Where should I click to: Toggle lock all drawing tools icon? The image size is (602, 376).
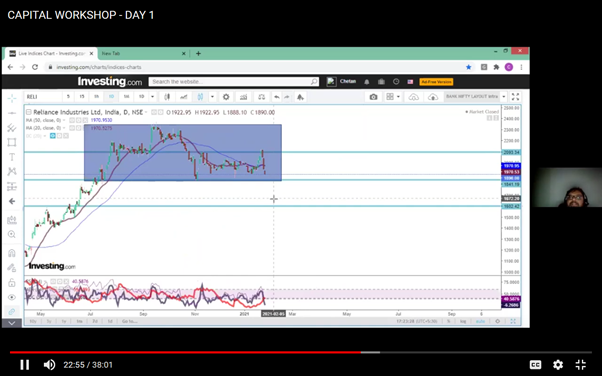coord(12,282)
